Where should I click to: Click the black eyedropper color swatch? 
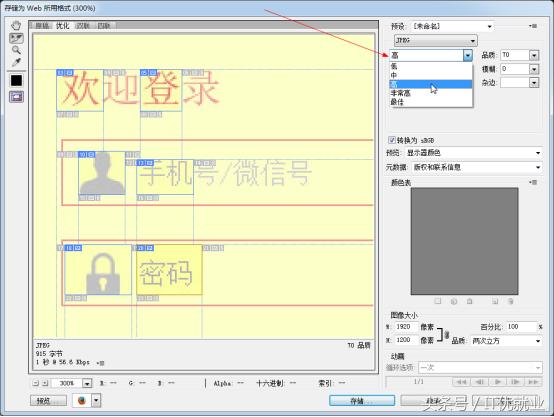point(16,81)
